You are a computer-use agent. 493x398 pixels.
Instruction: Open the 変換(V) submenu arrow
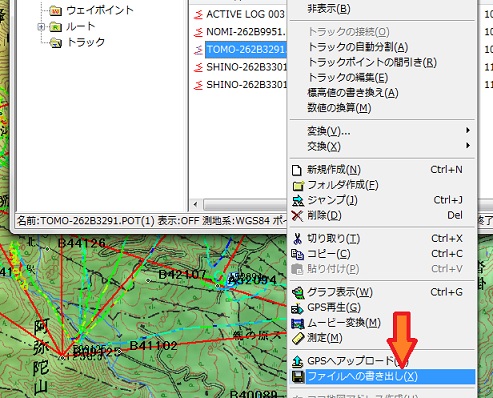coord(468,130)
